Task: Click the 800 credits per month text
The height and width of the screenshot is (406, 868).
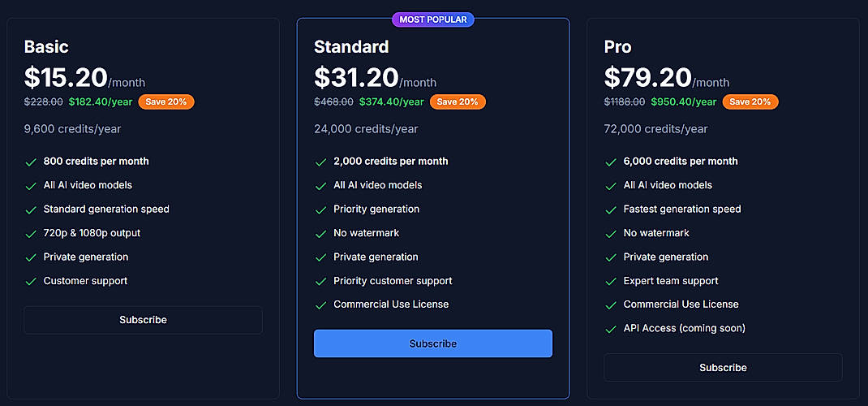Action: [97, 162]
